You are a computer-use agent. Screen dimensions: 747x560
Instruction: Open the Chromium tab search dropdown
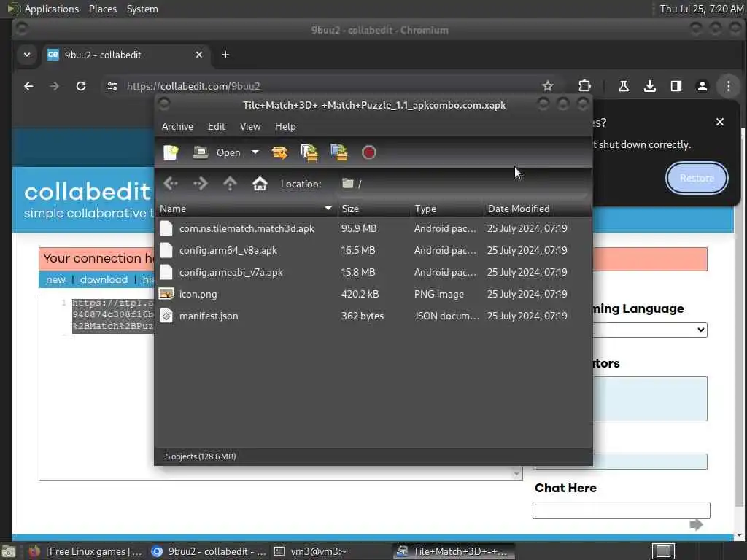[x=27, y=55]
